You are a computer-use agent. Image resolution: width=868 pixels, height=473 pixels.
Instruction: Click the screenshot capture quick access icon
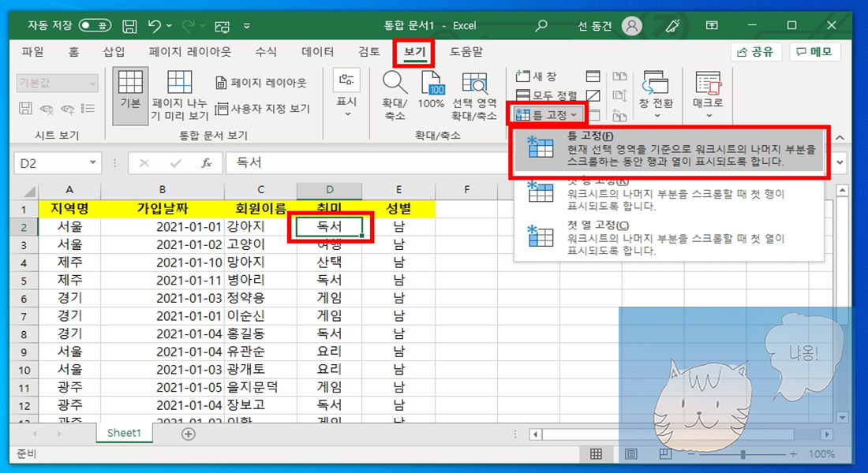[x=222, y=26]
